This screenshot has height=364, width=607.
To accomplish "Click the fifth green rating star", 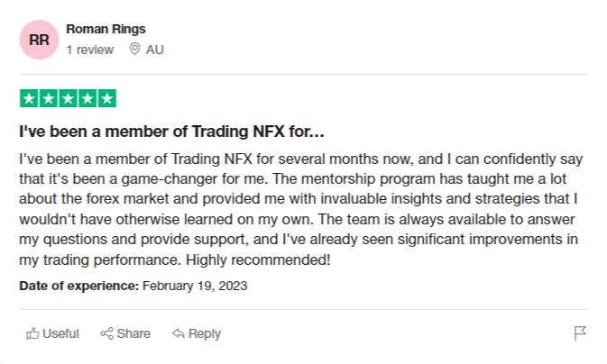I will coord(106,98).
